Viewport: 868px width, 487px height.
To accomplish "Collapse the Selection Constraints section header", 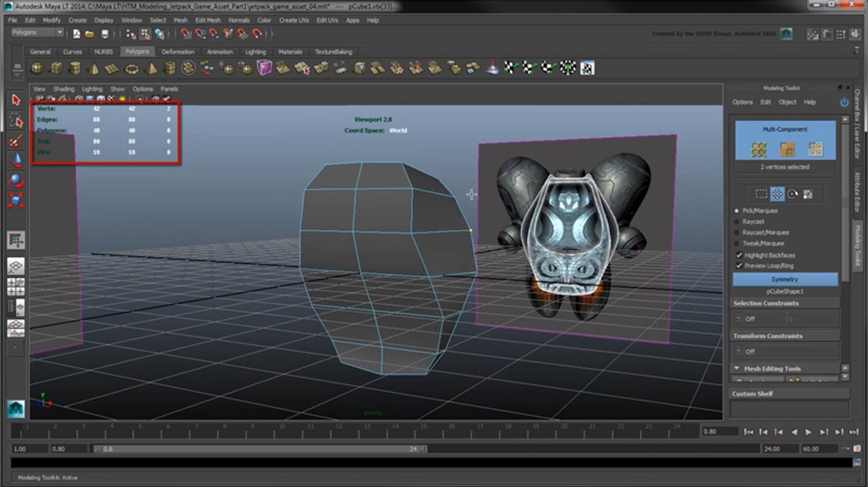I will 785,303.
